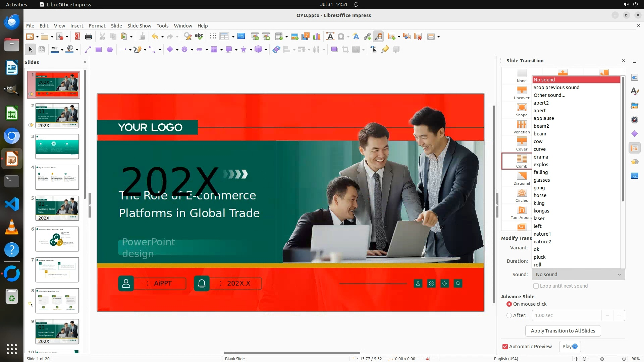
Task: Select the Ellipse drawing tool
Action: click(x=110, y=50)
